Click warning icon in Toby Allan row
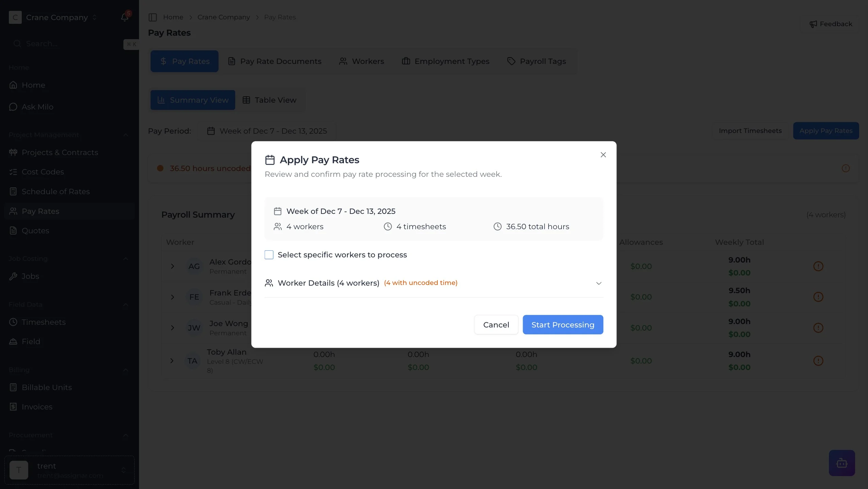Image resolution: width=868 pixels, height=489 pixels. coord(818,360)
